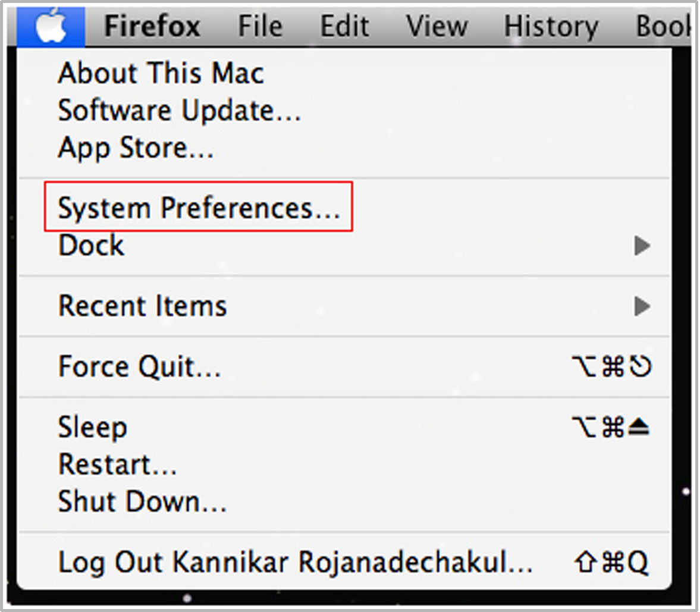Choose Software Update… from the menu
The image size is (700, 612).
[179, 111]
